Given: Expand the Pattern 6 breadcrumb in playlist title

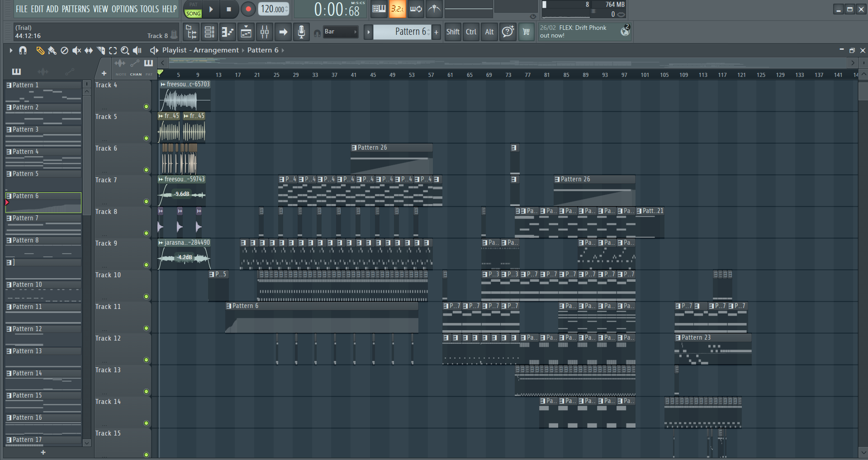Looking at the screenshot, I should point(263,50).
